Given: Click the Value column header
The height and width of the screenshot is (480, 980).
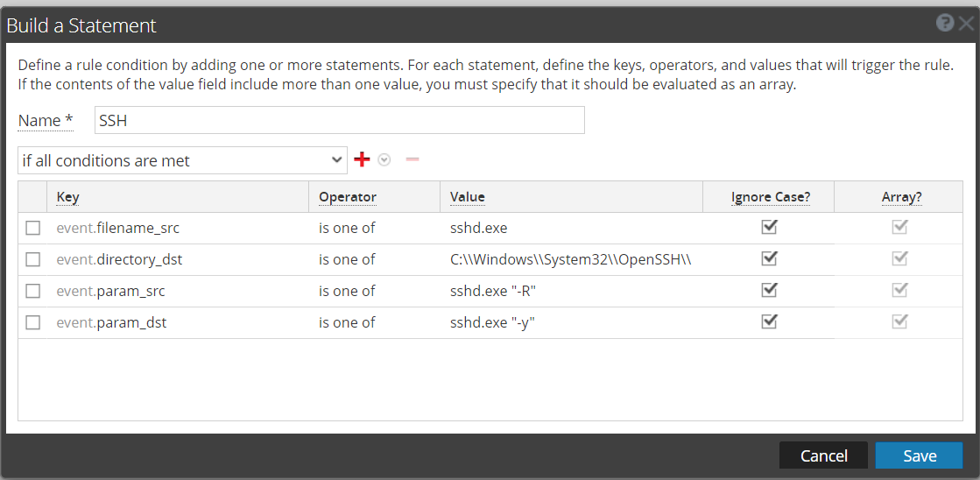Looking at the screenshot, I should [x=468, y=197].
